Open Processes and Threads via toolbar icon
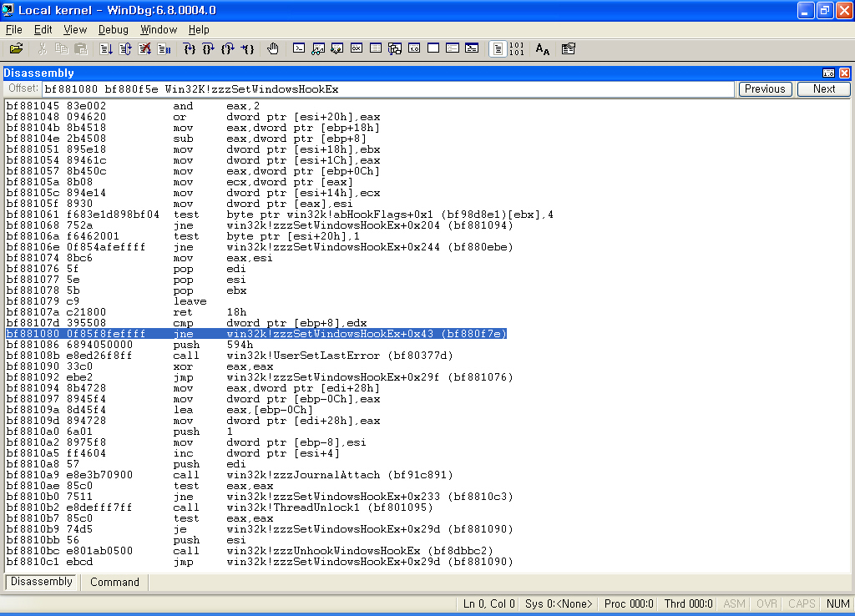The width and height of the screenshot is (855, 616). pyautogui.click(x=453, y=49)
